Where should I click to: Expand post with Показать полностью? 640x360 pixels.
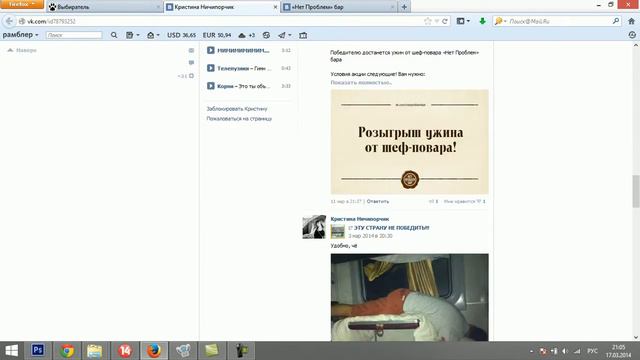[361, 82]
